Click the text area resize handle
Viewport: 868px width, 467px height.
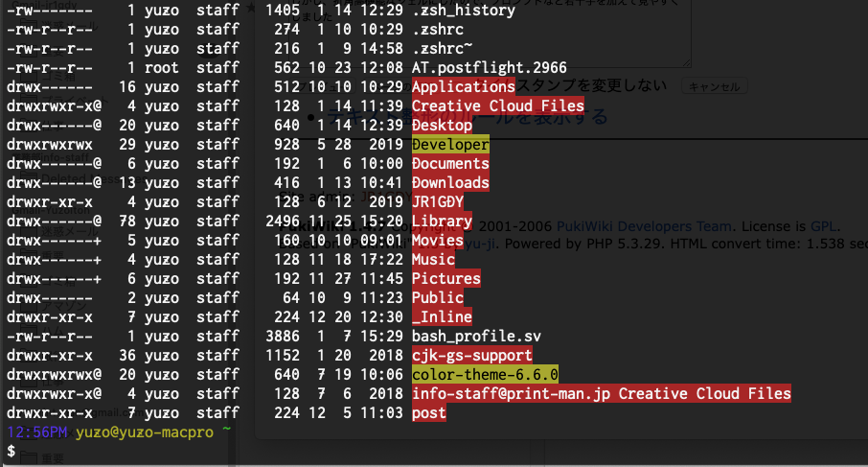684,63
